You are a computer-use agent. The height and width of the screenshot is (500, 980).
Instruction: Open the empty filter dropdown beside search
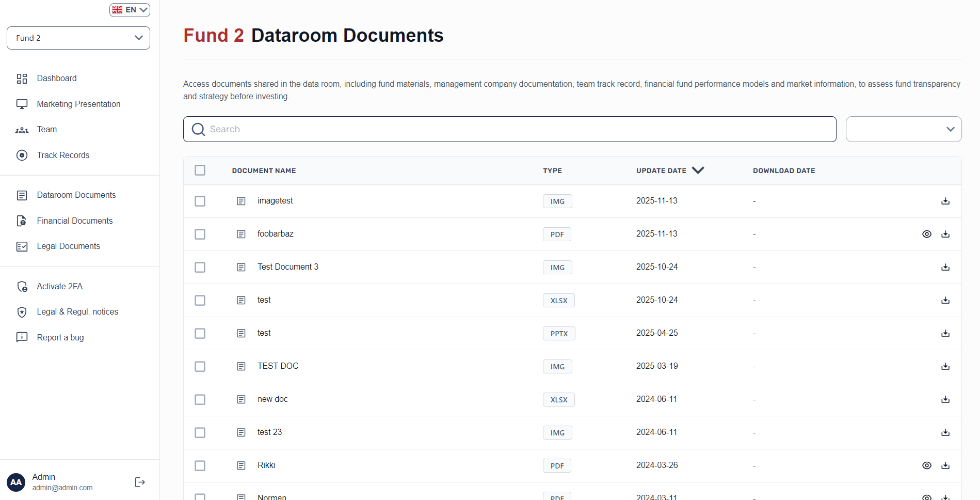pyautogui.click(x=903, y=129)
